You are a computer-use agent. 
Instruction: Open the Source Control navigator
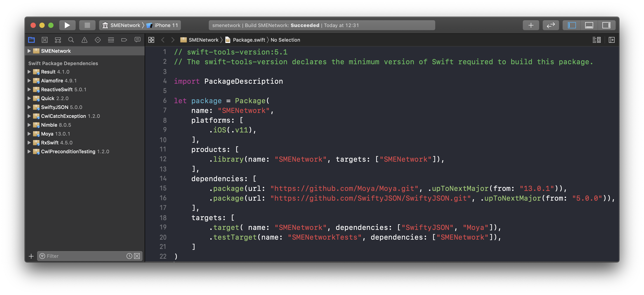(44, 40)
